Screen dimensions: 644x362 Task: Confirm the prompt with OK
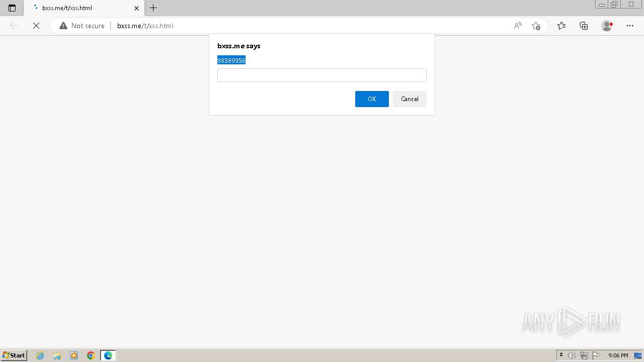point(372,99)
